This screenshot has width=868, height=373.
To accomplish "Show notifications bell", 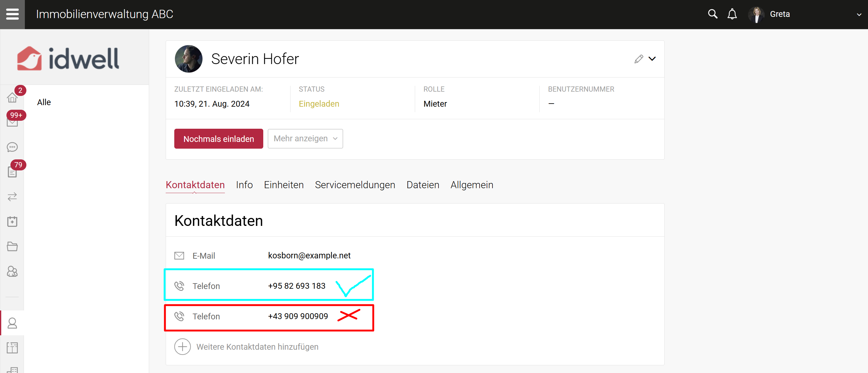I will coord(732,14).
